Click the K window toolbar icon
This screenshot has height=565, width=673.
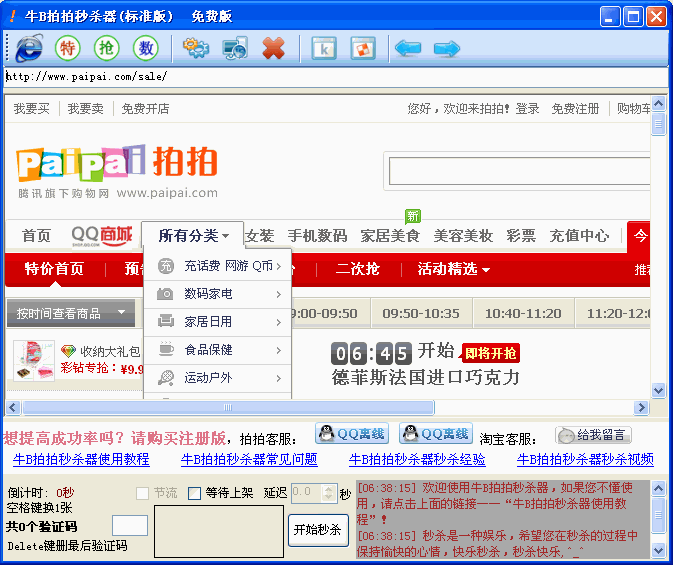coord(323,47)
